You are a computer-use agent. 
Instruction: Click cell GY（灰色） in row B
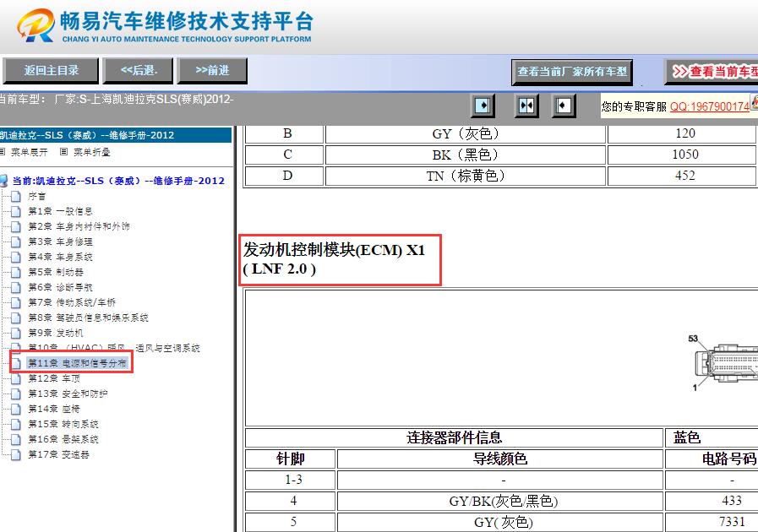tap(466, 134)
